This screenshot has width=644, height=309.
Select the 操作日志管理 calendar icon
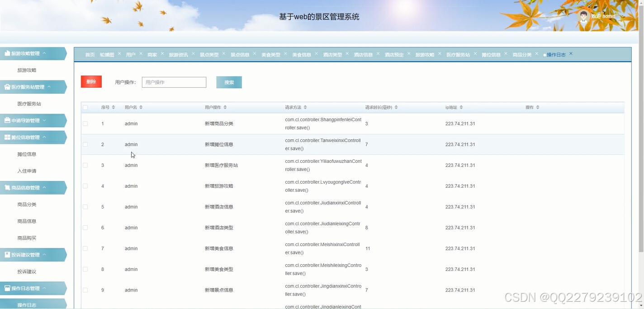tap(7, 288)
